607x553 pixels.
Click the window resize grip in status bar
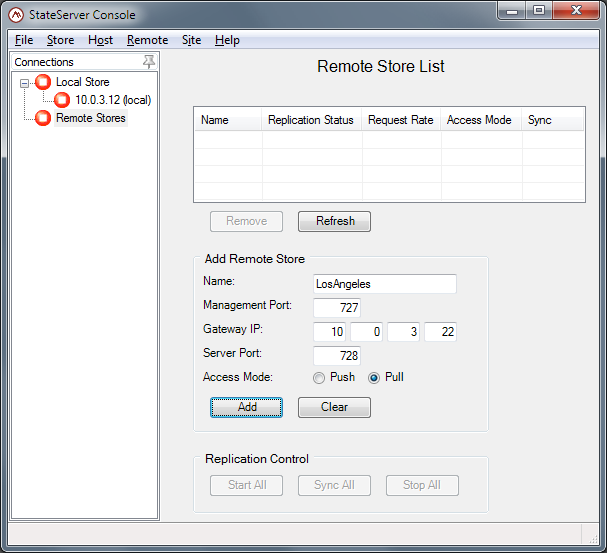pos(593,539)
